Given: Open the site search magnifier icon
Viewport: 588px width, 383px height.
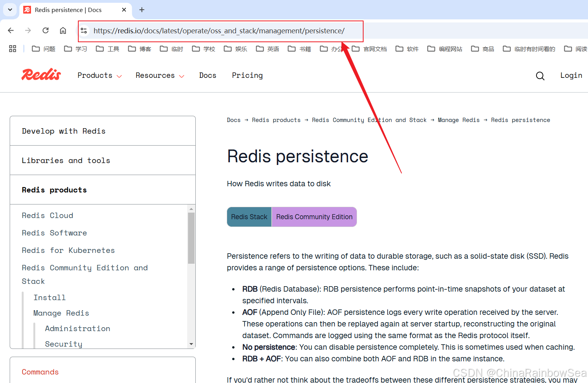Looking at the screenshot, I should click(540, 76).
